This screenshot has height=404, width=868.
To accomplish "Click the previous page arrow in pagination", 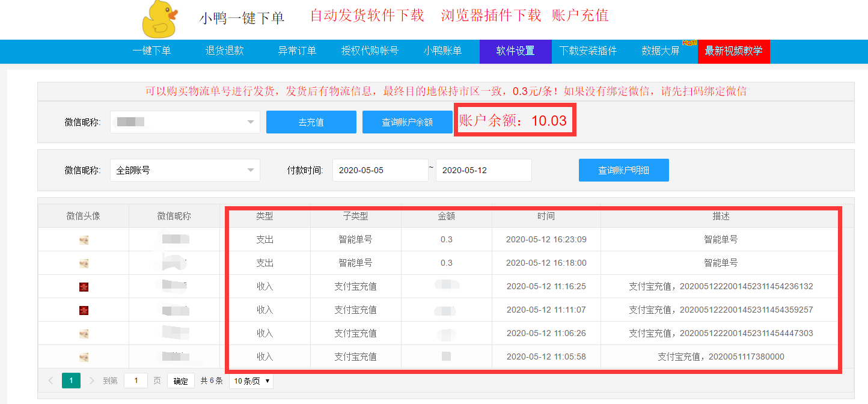I will tap(52, 381).
